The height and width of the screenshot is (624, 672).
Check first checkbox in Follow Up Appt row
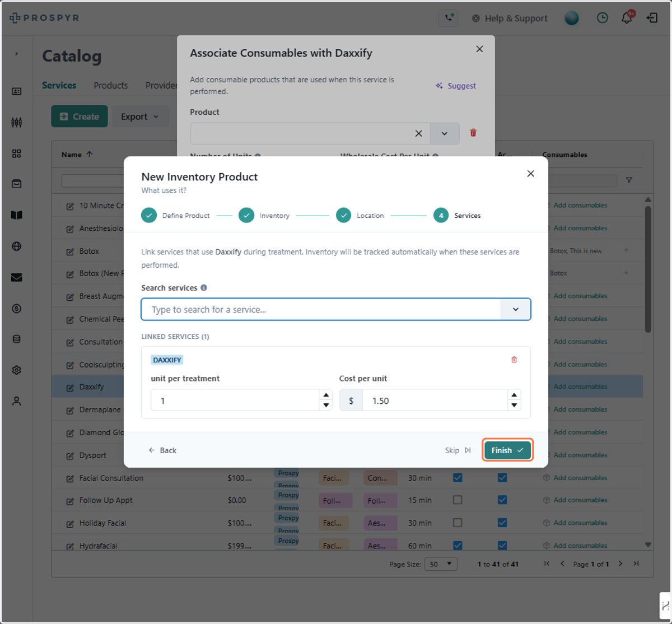[458, 500]
